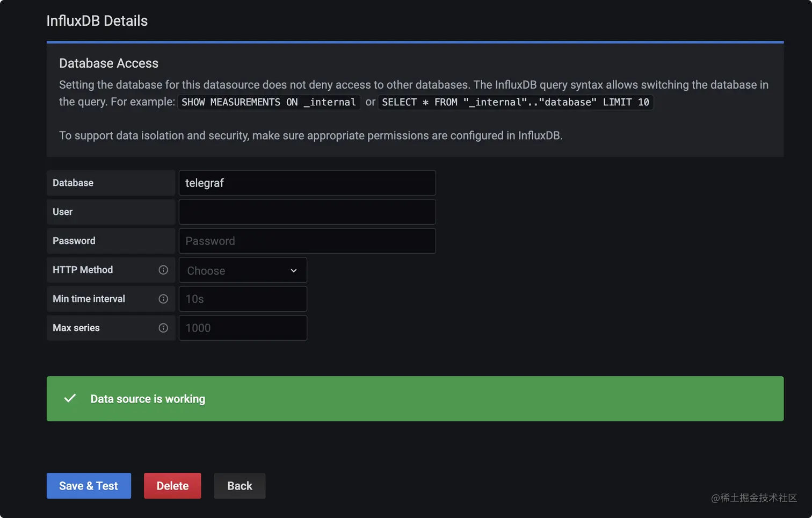Click the 'User' field label
812x518 pixels.
pos(62,212)
